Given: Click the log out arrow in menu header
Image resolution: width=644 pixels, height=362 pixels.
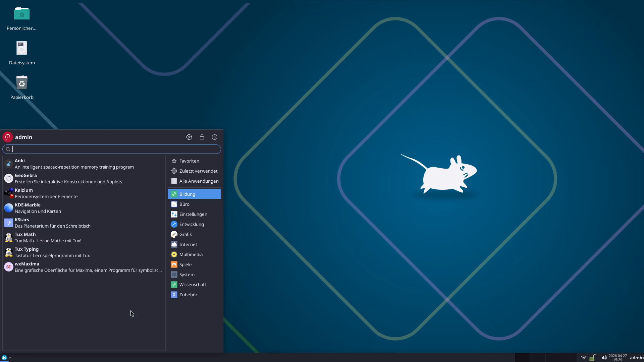Looking at the screenshot, I should (x=215, y=137).
